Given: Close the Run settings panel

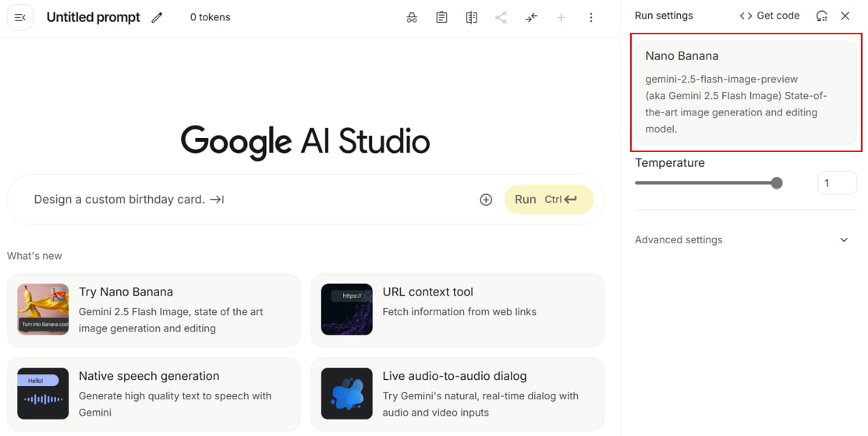Looking at the screenshot, I should [x=845, y=16].
